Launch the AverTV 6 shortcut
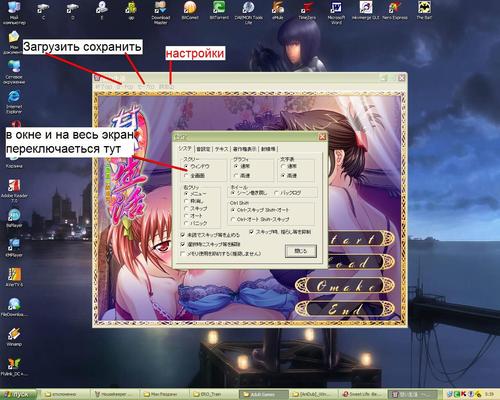Image resolution: width=500 pixels, height=400 pixels. pyautogui.click(x=14, y=277)
